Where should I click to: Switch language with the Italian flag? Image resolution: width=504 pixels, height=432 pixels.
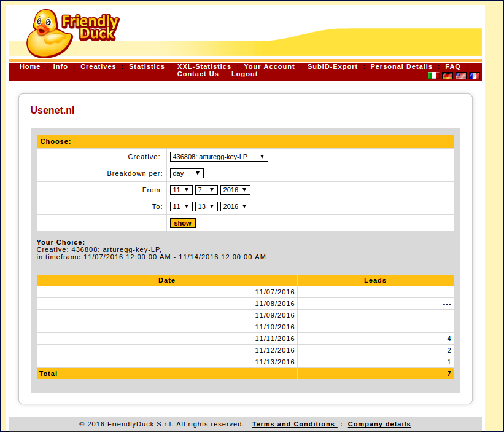pyautogui.click(x=433, y=76)
